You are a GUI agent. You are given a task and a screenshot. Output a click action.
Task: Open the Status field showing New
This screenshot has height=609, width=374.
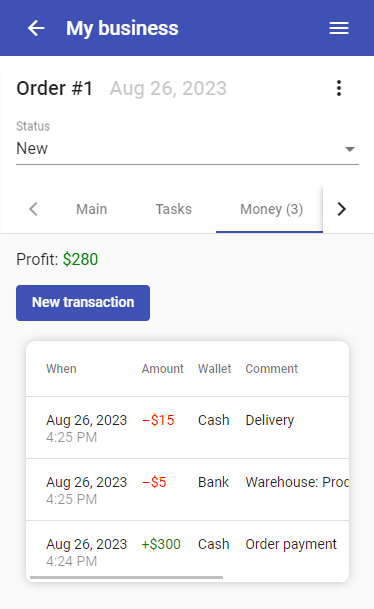pos(187,148)
